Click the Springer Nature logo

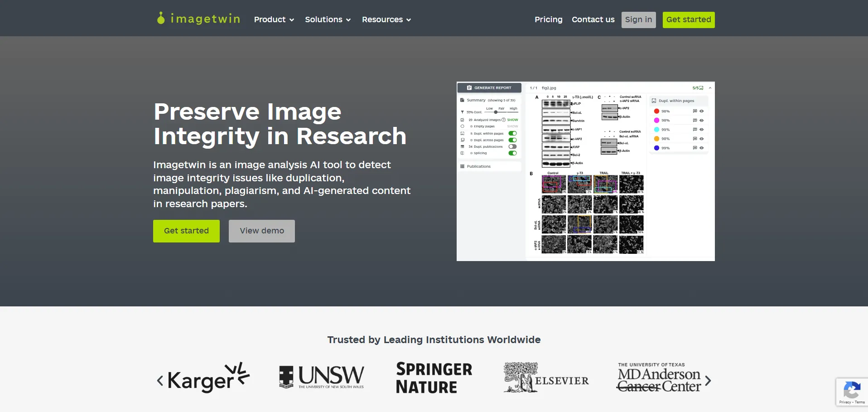coord(434,378)
